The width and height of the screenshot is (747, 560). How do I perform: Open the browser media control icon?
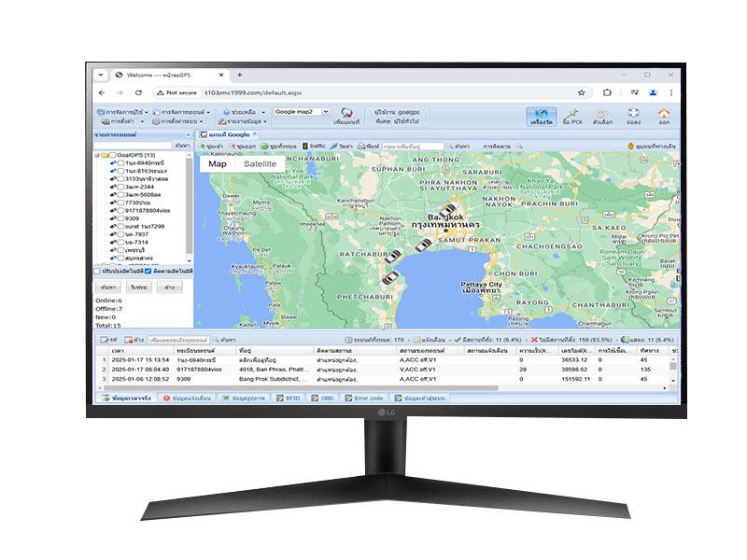[x=635, y=92]
